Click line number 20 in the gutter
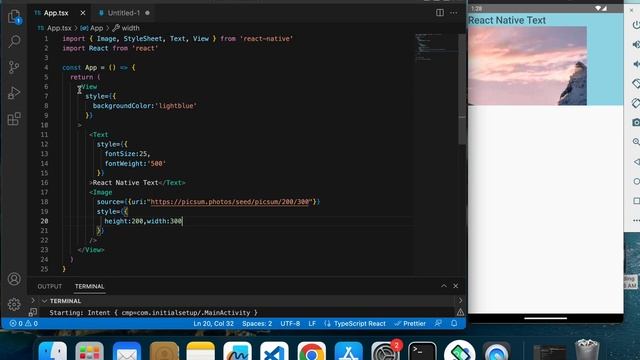Screen dimensions: 640x360 click(44, 221)
